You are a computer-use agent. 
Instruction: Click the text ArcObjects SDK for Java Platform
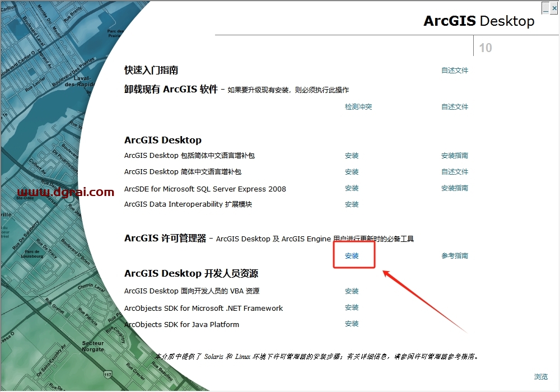coord(181,325)
